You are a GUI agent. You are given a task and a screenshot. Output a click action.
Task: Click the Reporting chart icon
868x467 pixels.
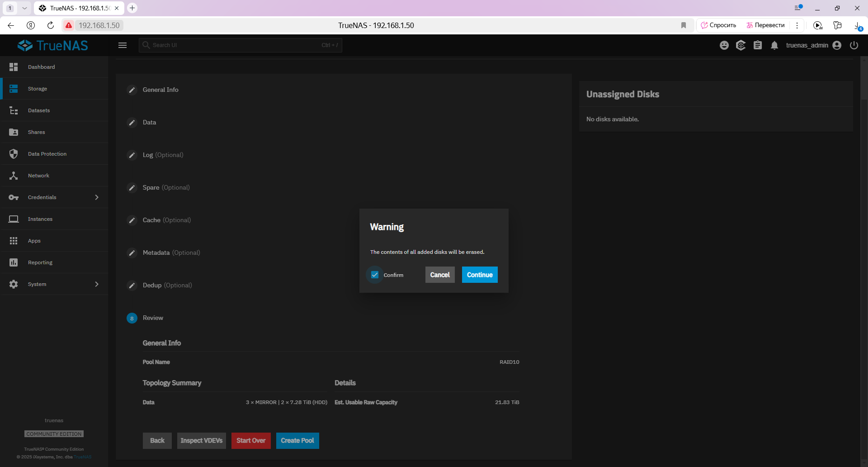14,262
